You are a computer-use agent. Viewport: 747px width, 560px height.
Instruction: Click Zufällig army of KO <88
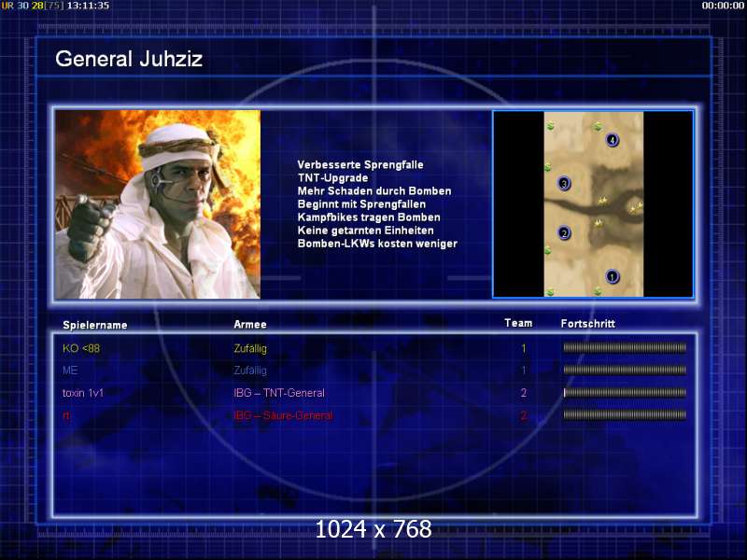250,348
